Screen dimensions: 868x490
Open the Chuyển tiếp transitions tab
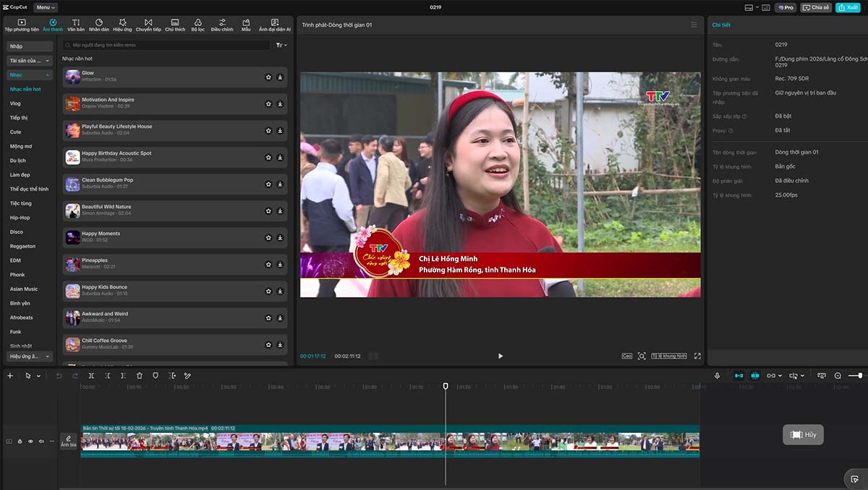(x=148, y=25)
